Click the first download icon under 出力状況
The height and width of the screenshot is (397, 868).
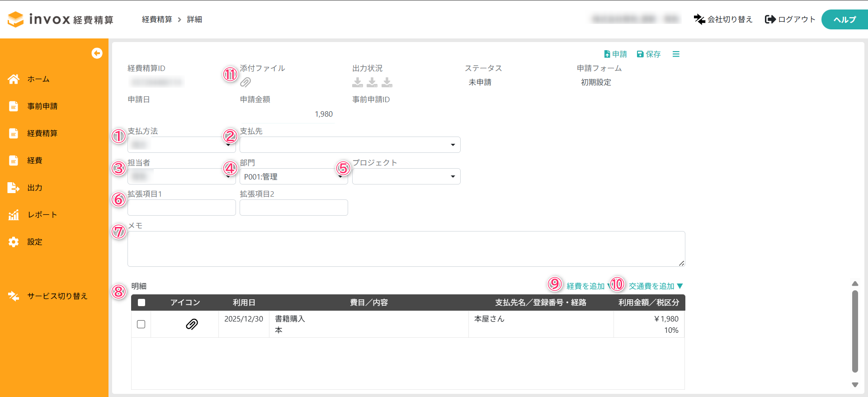pos(358,82)
